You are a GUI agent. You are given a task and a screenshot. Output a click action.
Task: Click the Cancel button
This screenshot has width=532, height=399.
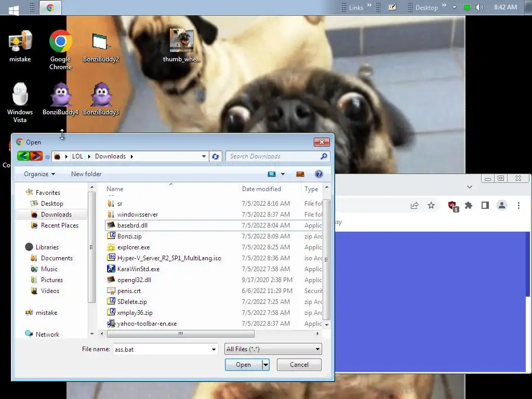click(299, 364)
